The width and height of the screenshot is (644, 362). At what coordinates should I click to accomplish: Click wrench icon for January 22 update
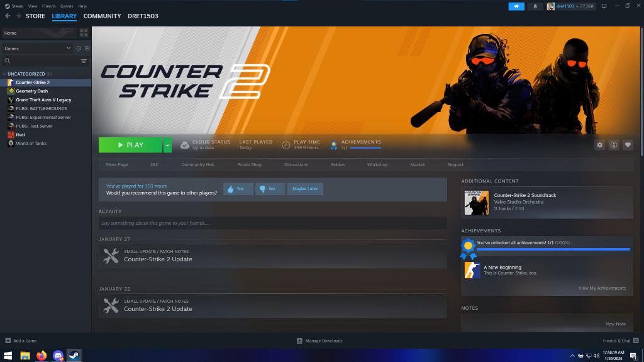(x=111, y=305)
